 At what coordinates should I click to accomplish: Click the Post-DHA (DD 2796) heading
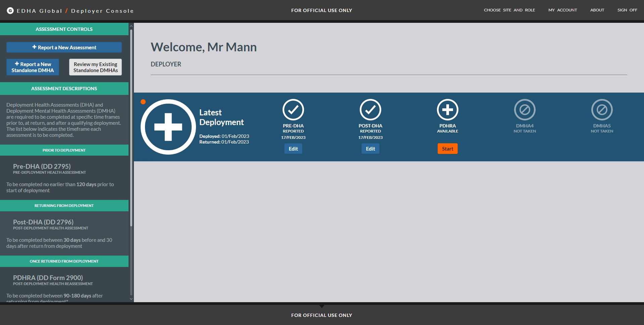43,222
